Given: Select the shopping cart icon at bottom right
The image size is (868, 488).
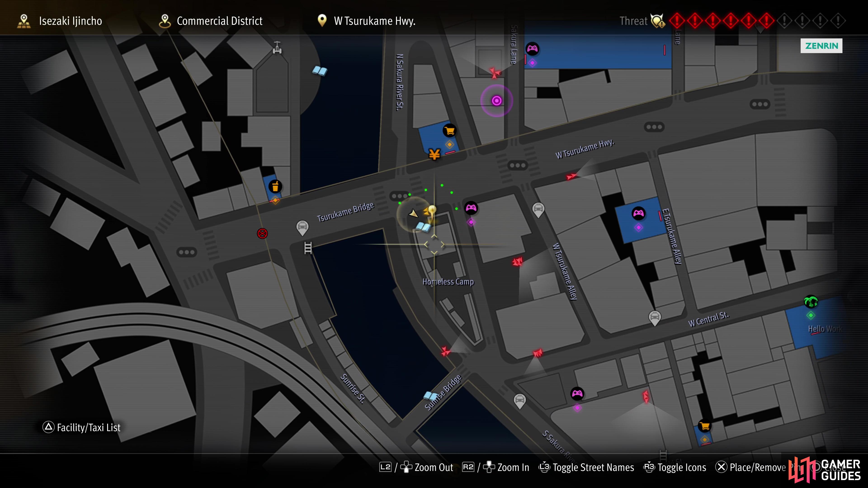Looking at the screenshot, I should coord(704,426).
